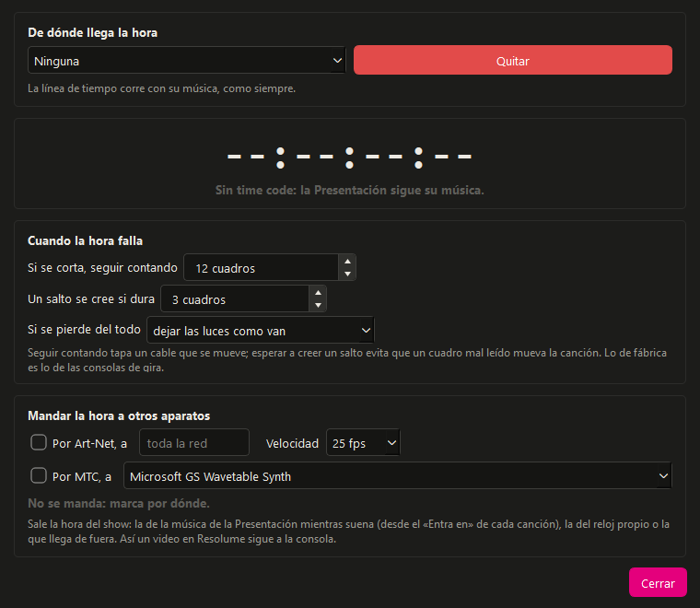This screenshot has height=608, width=700.
Task: Increase the '3 cuadros' value with up arrow
Action: 318,292
